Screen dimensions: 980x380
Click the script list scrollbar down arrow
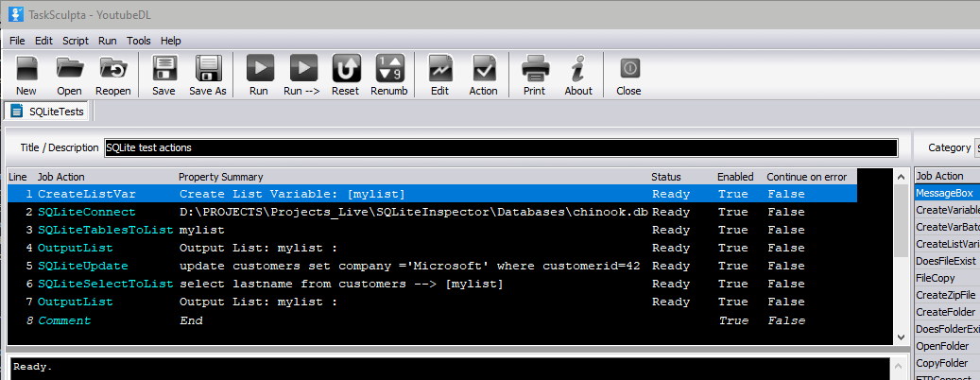point(901,337)
